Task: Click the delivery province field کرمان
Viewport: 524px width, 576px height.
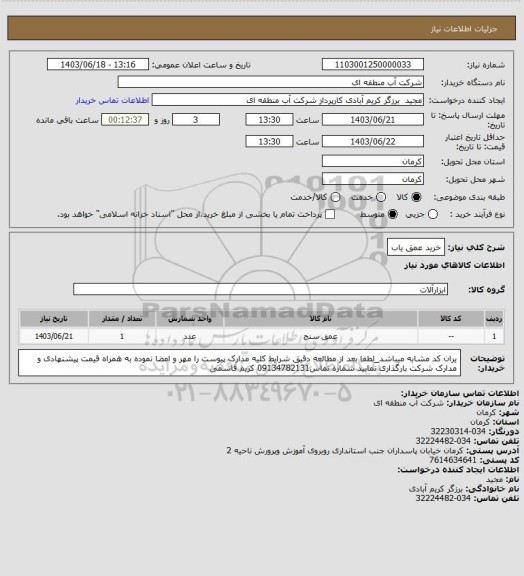Action: (x=373, y=161)
